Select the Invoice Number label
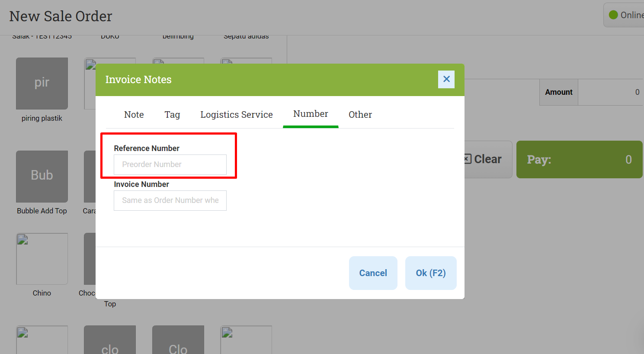 [x=141, y=184]
